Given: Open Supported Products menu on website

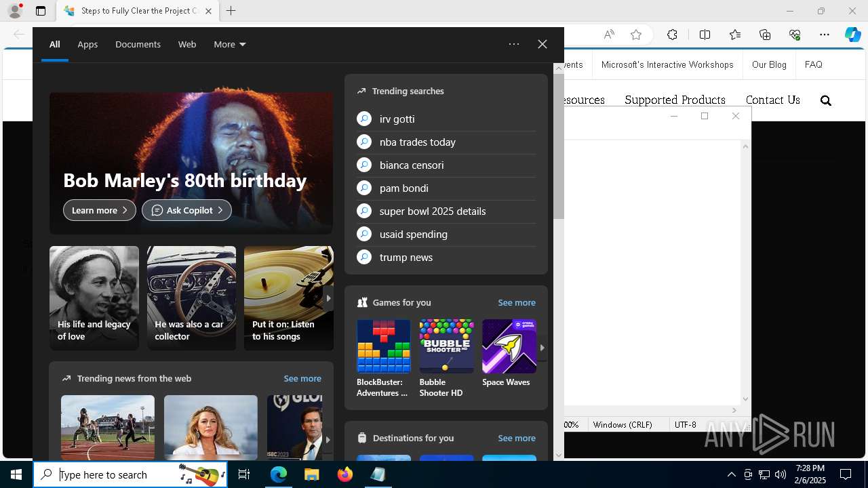Looking at the screenshot, I should 675,100.
